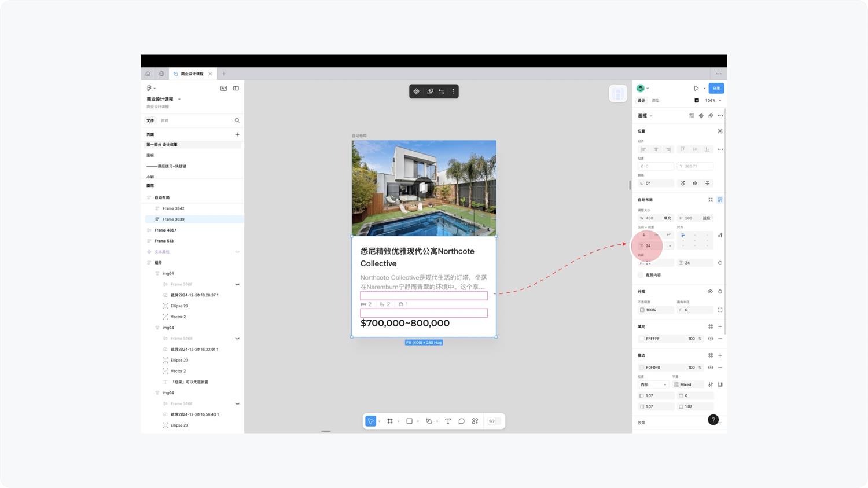
Task: Open the 106% zoom level dropdown
Action: click(x=712, y=101)
